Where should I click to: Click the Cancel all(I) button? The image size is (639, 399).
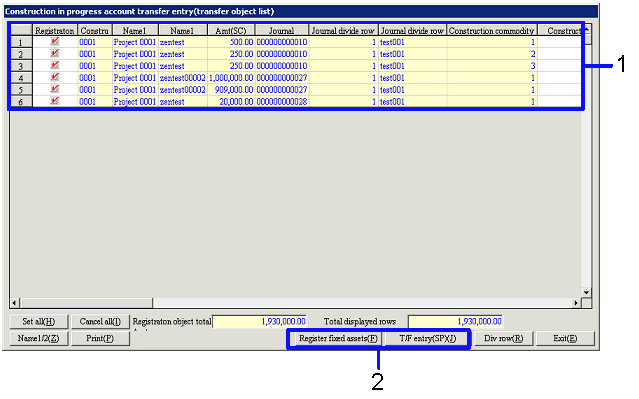100,322
